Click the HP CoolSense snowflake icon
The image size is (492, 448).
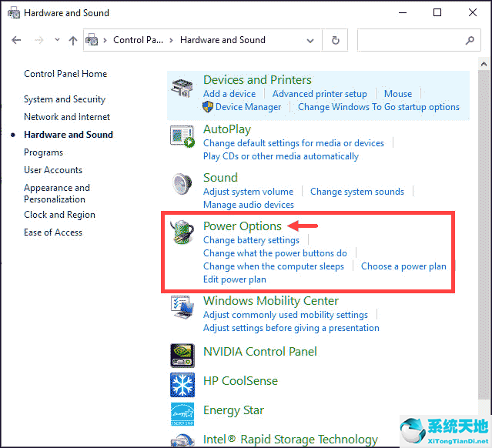coord(182,383)
